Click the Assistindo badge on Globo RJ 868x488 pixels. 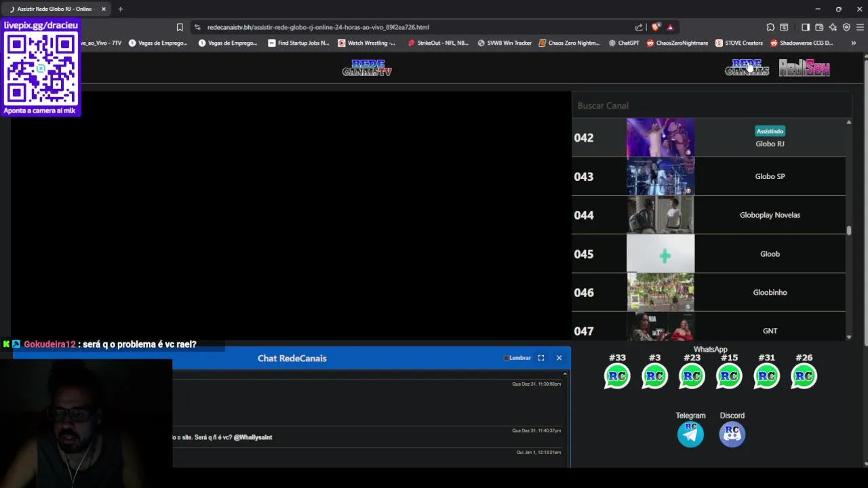pyautogui.click(x=770, y=131)
